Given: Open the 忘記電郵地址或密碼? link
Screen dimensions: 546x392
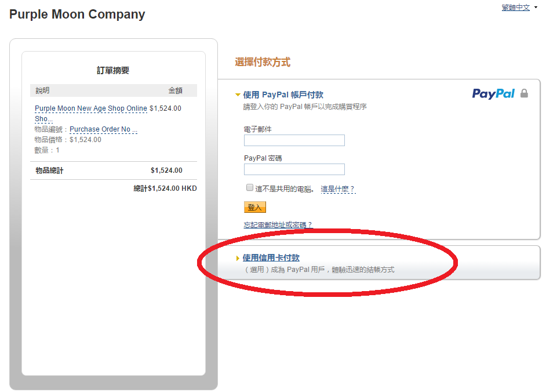Looking at the screenshot, I should (x=278, y=225).
